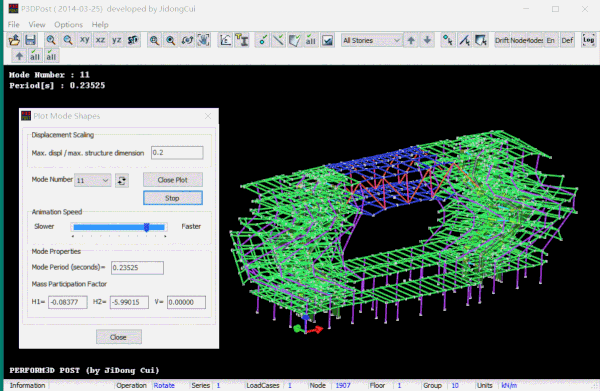Click the 'Period[s] : 0.23525' viewport text
The width and height of the screenshot is (600, 391).
click(57, 86)
